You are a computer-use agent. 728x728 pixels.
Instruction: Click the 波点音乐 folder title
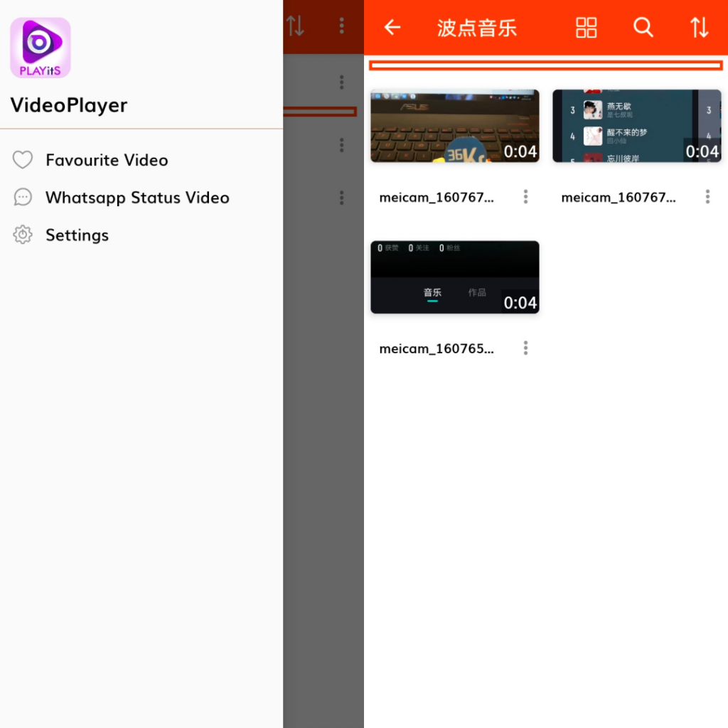(x=476, y=28)
